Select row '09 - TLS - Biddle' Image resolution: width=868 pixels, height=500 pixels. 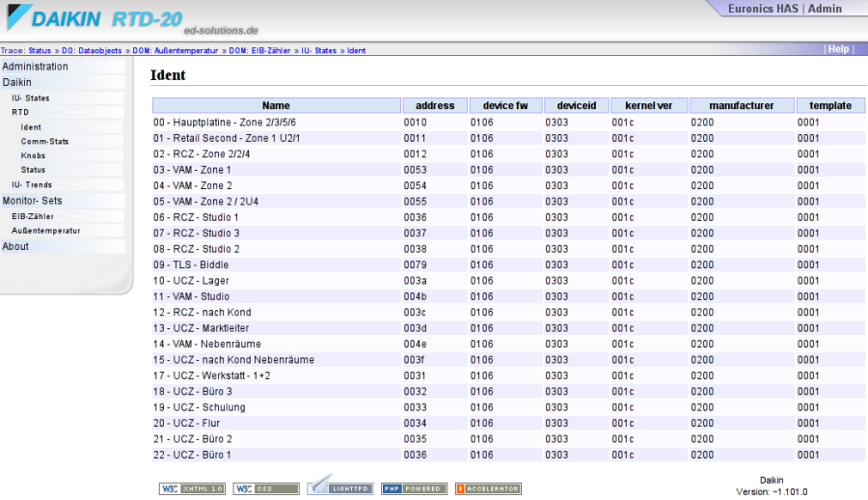508,265
